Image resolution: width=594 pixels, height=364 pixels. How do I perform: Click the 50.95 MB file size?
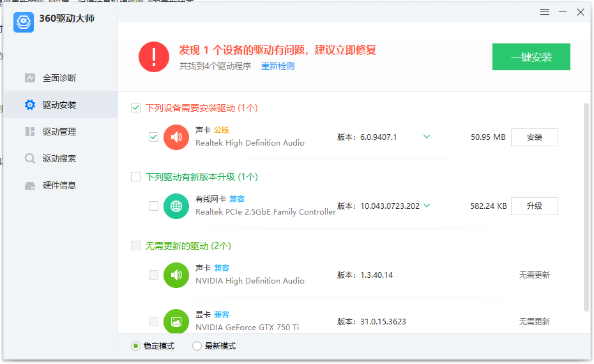click(488, 137)
